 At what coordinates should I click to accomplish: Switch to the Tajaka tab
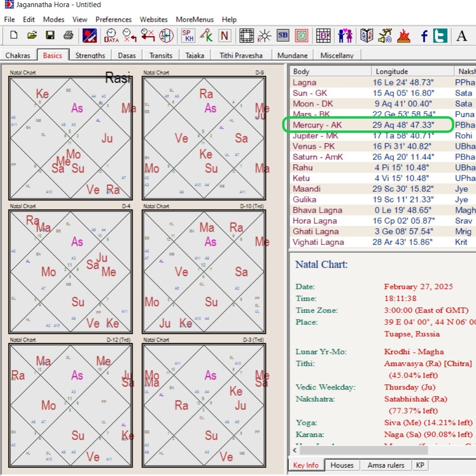tap(195, 55)
